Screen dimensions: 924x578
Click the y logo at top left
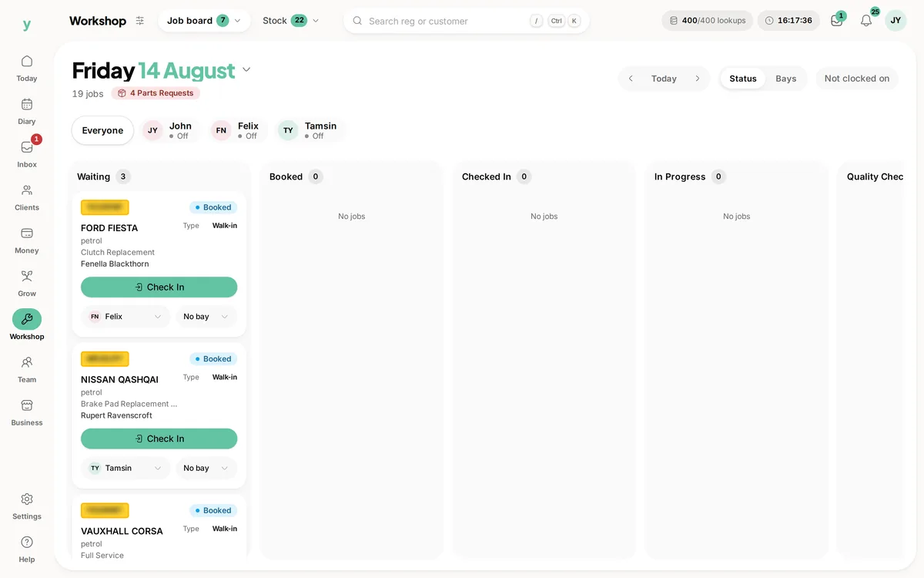[x=27, y=24]
